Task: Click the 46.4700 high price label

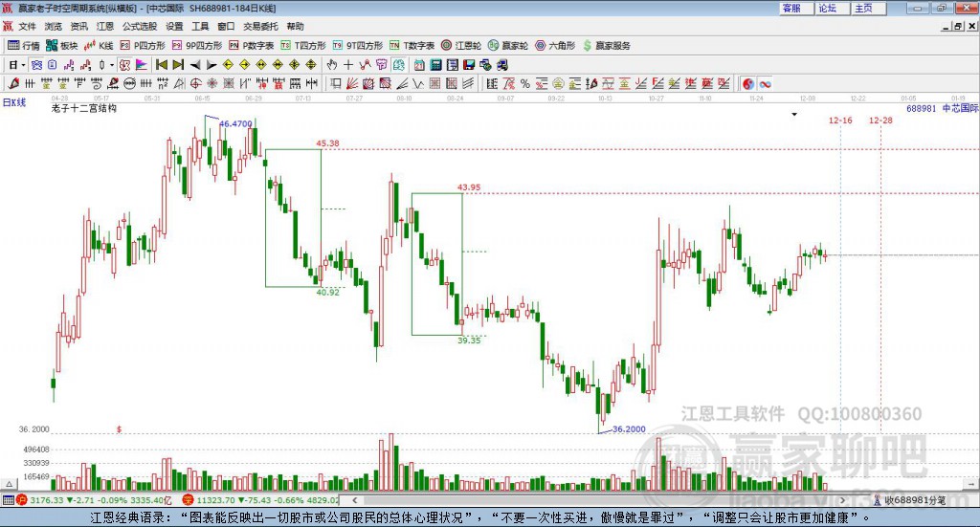Action: pos(235,123)
